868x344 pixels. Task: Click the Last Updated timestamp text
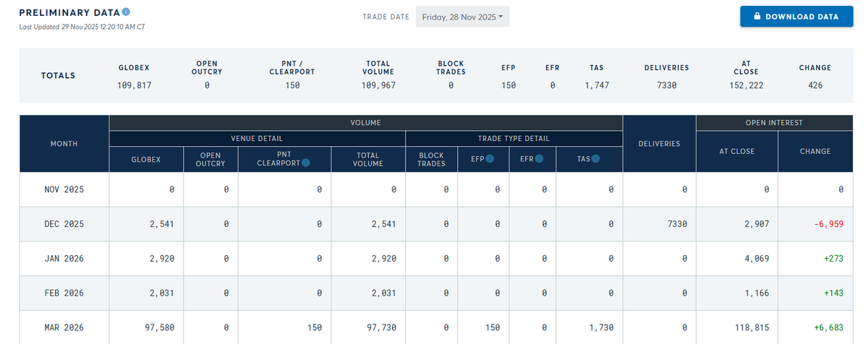[83, 27]
